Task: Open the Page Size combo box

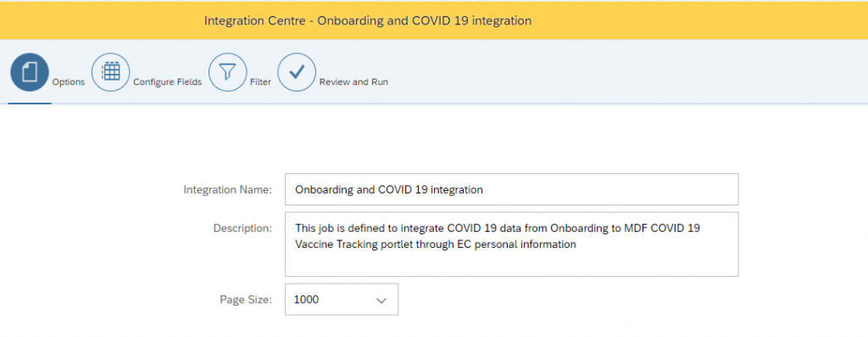Action: point(342,300)
